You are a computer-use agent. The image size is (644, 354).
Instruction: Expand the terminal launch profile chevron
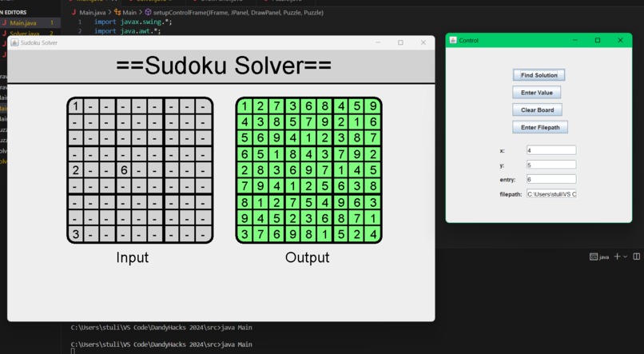(x=625, y=257)
